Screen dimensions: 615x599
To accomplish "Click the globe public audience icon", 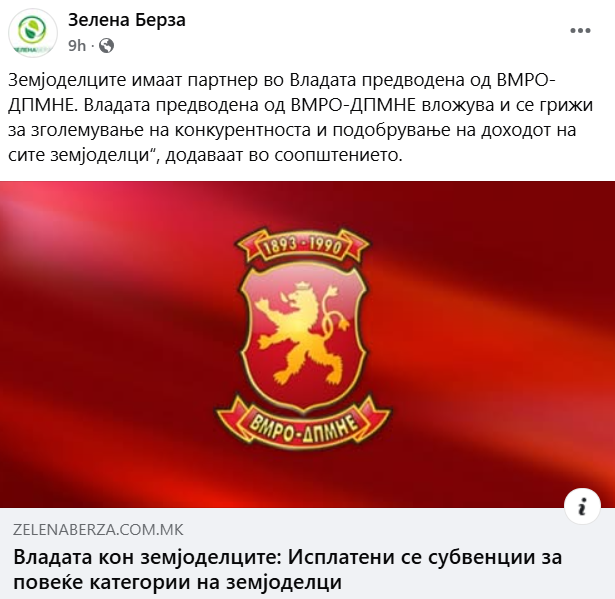I will (x=106, y=46).
